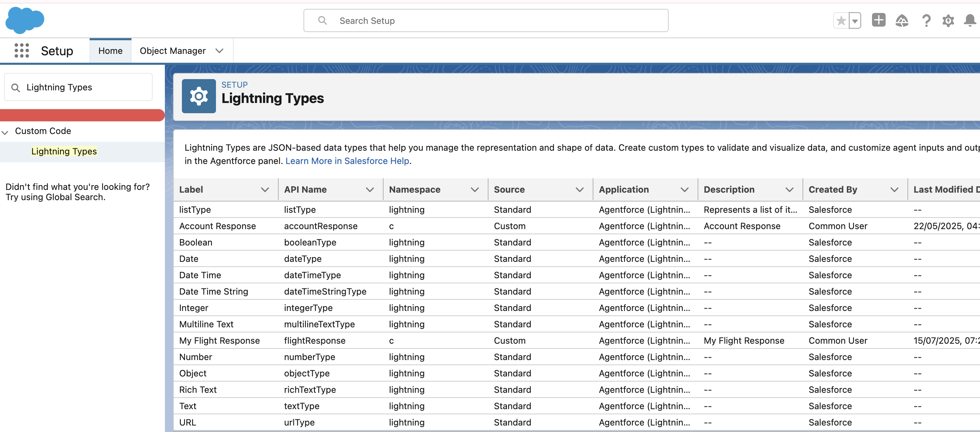Open the Trailhead guidance icon
The image size is (980, 432).
tap(902, 20)
